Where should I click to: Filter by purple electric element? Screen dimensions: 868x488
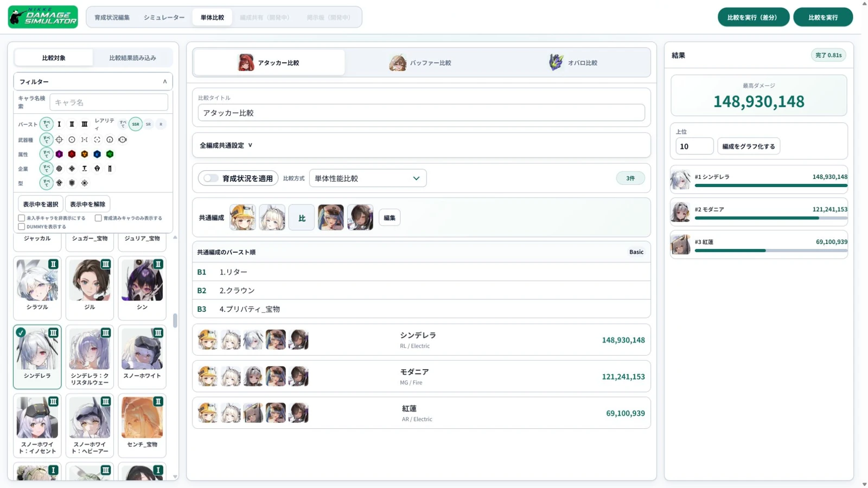pyautogui.click(x=59, y=155)
